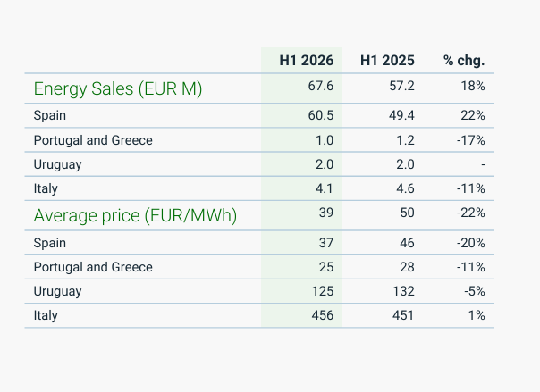
Task: Click the 18% change value
Action: pyautogui.click(x=473, y=86)
